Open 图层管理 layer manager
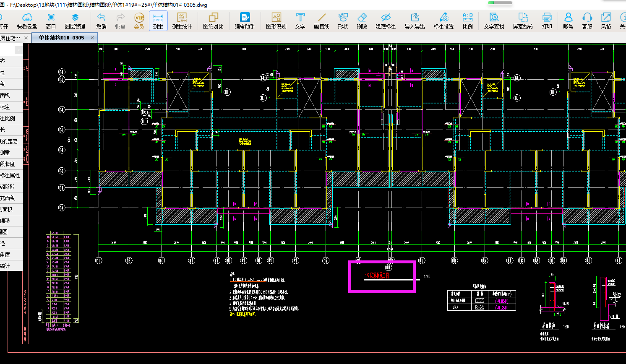 point(75,21)
